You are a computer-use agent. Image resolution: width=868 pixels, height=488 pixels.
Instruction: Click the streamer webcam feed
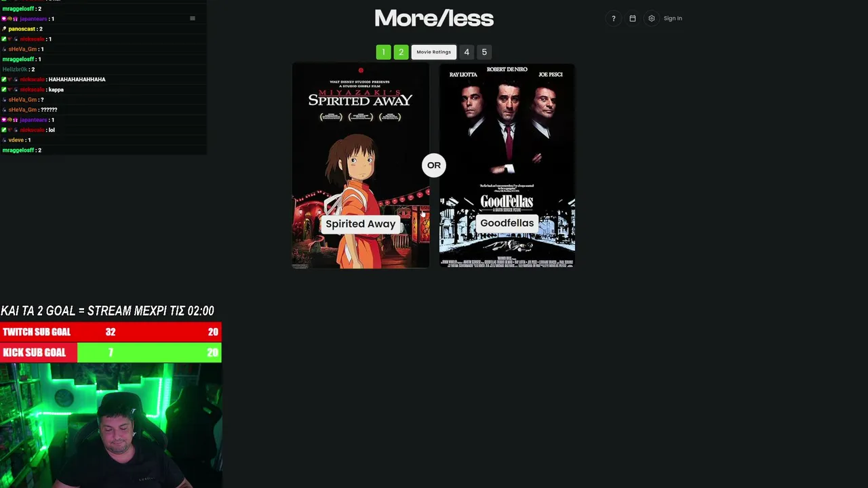pos(111,426)
